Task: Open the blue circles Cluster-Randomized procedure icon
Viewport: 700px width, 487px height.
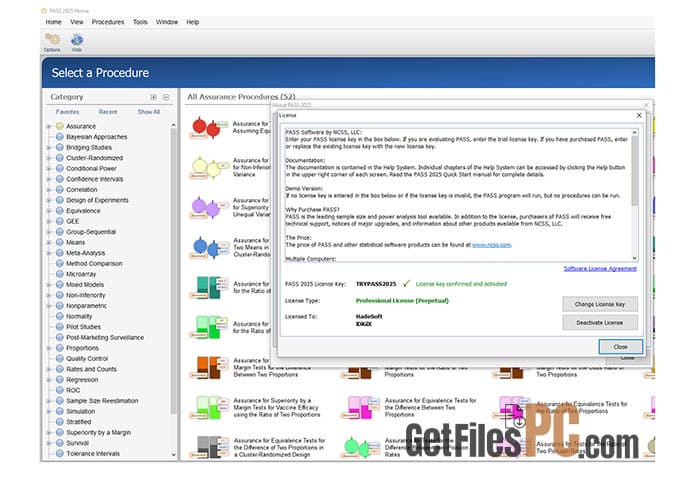Action: [208, 247]
